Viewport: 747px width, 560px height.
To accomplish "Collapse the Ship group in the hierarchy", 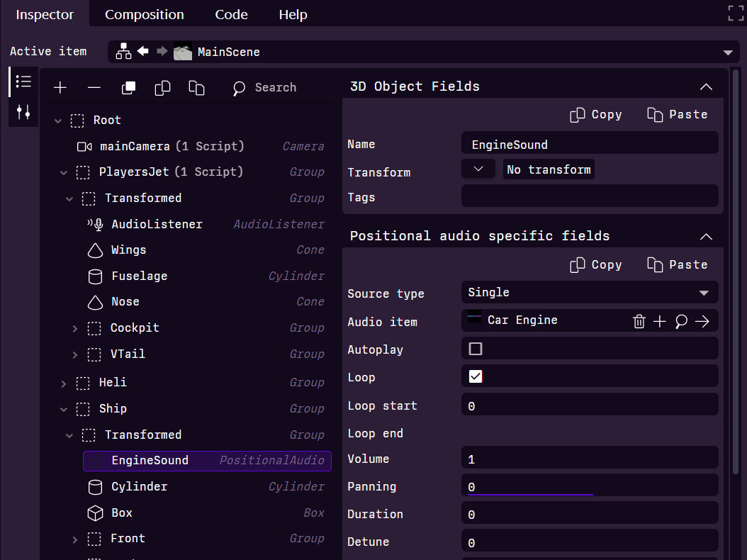I will (x=63, y=408).
